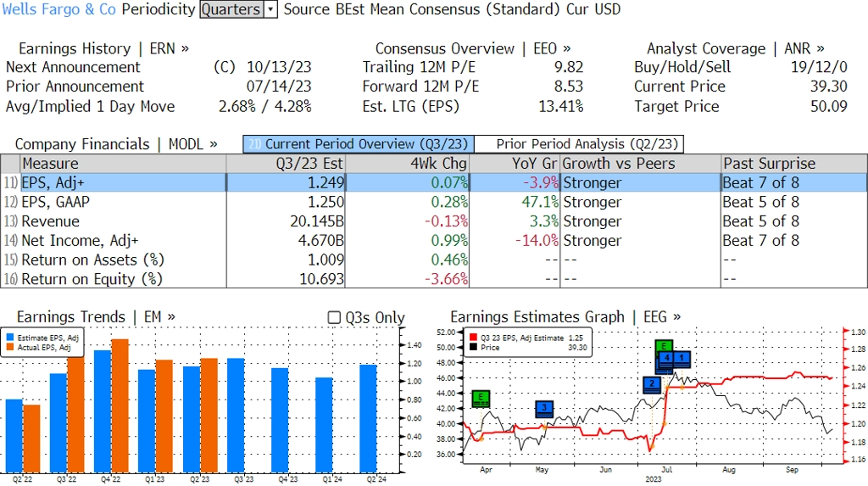The image size is (868, 486).
Task: Click the Wells Fargo & Co title
Action: (x=58, y=9)
